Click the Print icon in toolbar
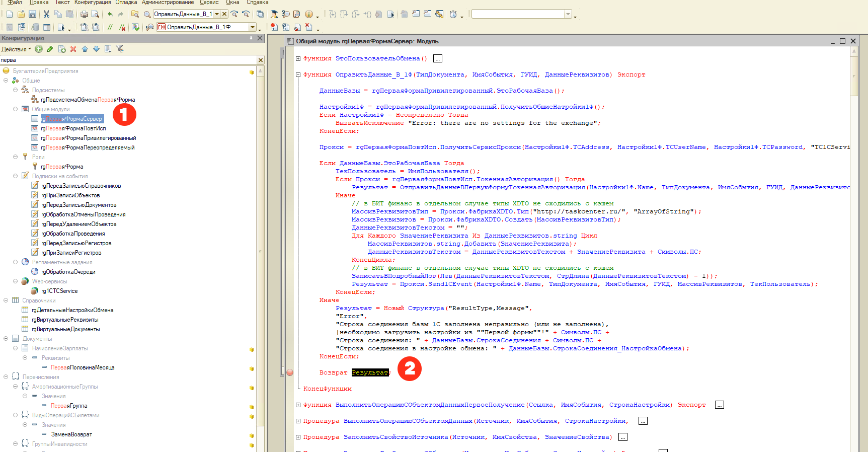868x452 pixels. pos(84,14)
